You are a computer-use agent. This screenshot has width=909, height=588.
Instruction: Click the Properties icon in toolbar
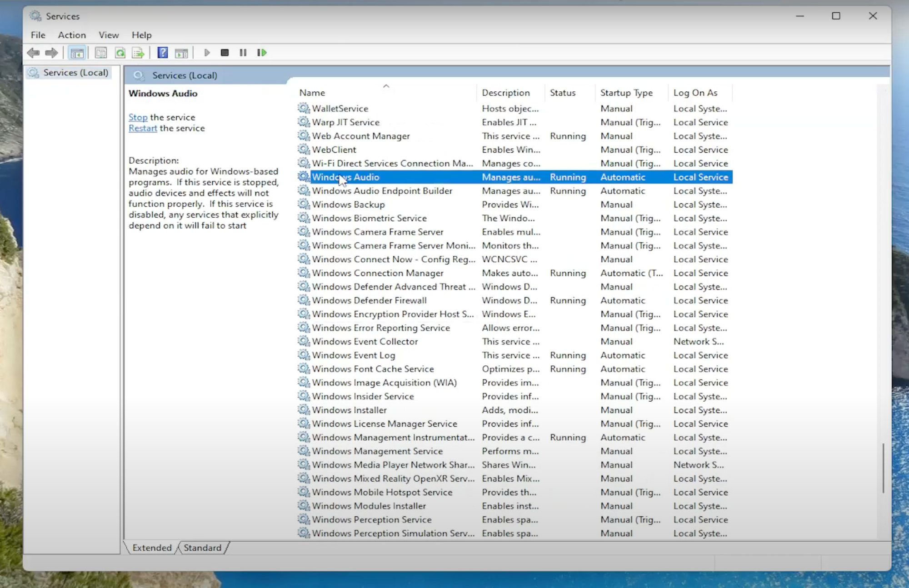pos(101,53)
